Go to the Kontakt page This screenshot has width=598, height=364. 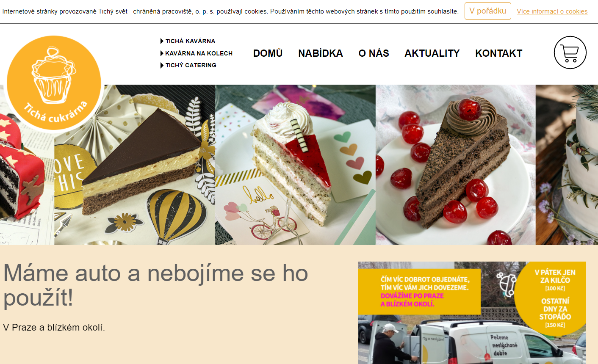(x=499, y=53)
